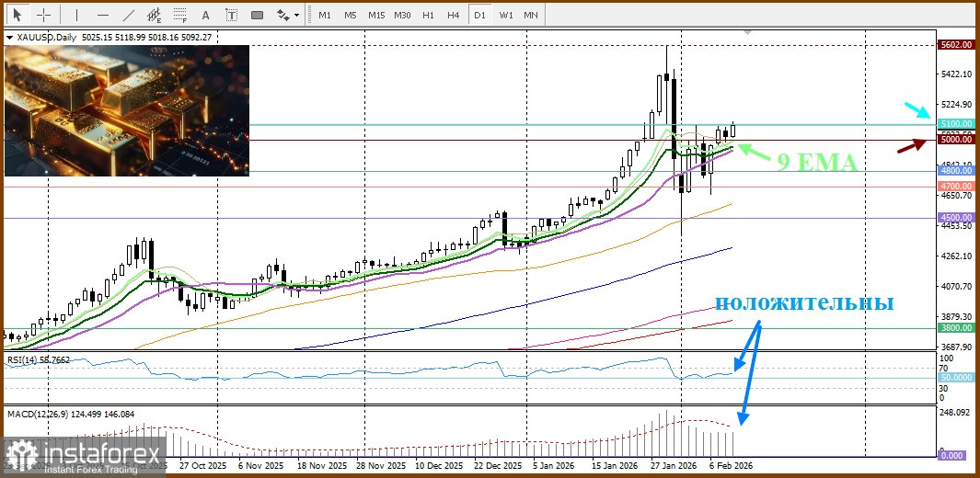Switch chart to H1 timeframe
This screenshot has height=478, width=980.
point(428,15)
